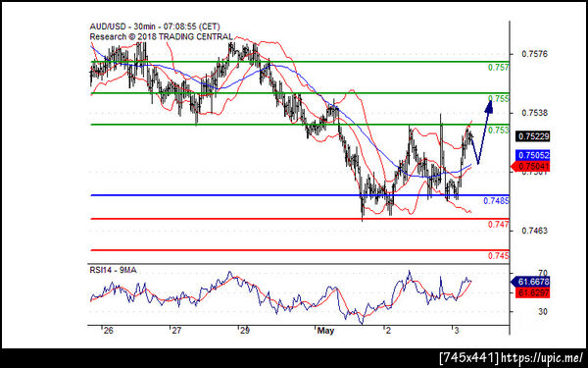The height and width of the screenshot is (368, 588).
Task: Click the May date axis label
Action: [x=325, y=331]
